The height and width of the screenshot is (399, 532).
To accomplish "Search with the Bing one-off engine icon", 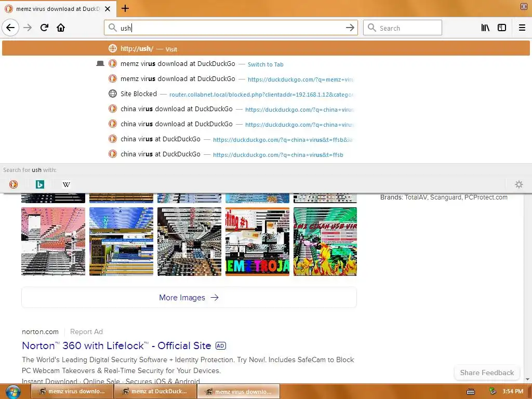I will [39, 184].
